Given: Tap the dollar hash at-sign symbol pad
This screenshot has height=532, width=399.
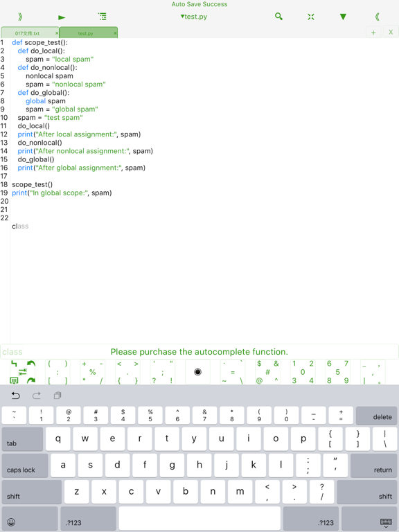Looking at the screenshot, I should (x=267, y=372).
